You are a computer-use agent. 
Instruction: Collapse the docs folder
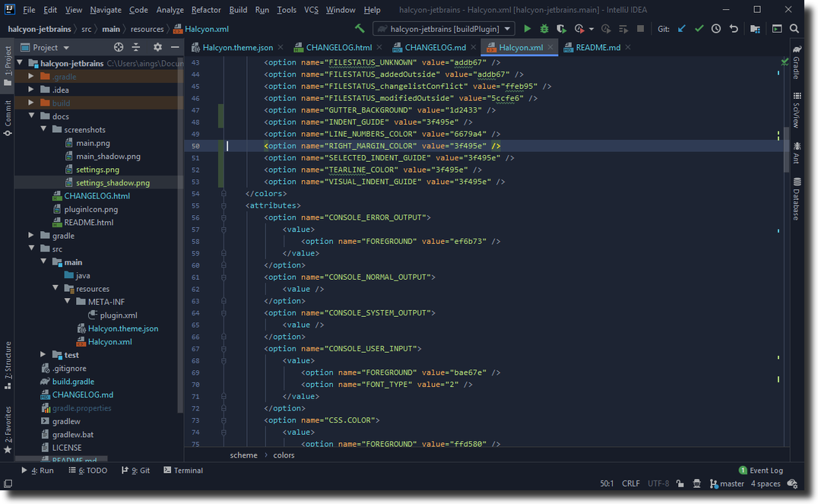tap(31, 116)
